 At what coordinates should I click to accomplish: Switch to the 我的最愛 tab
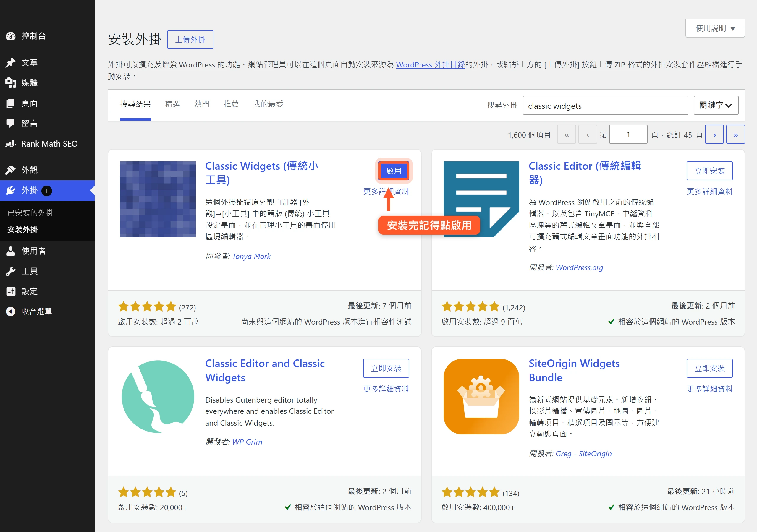(x=268, y=105)
